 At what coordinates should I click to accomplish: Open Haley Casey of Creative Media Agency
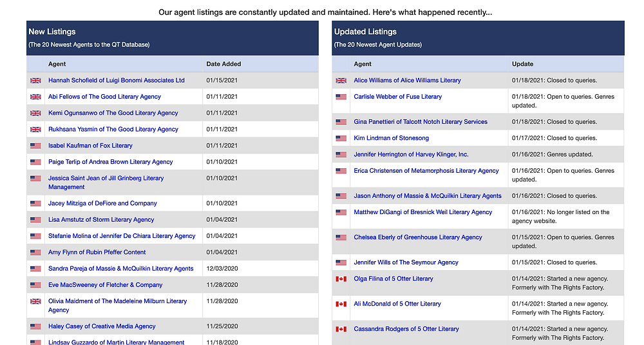102,326
